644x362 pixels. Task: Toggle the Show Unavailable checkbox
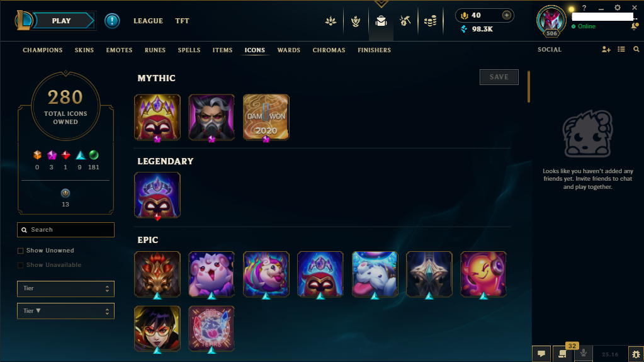pyautogui.click(x=20, y=265)
